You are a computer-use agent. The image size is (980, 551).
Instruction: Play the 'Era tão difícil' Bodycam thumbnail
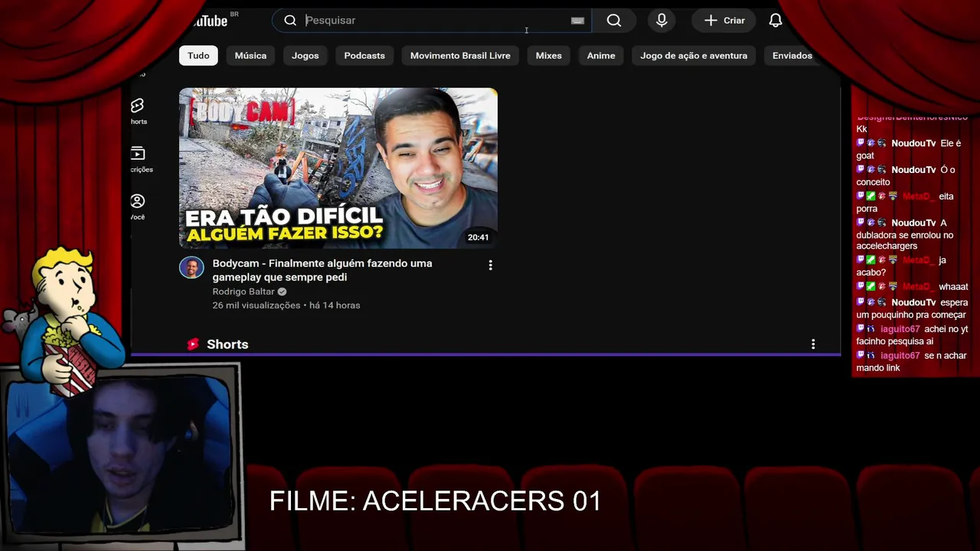click(338, 168)
